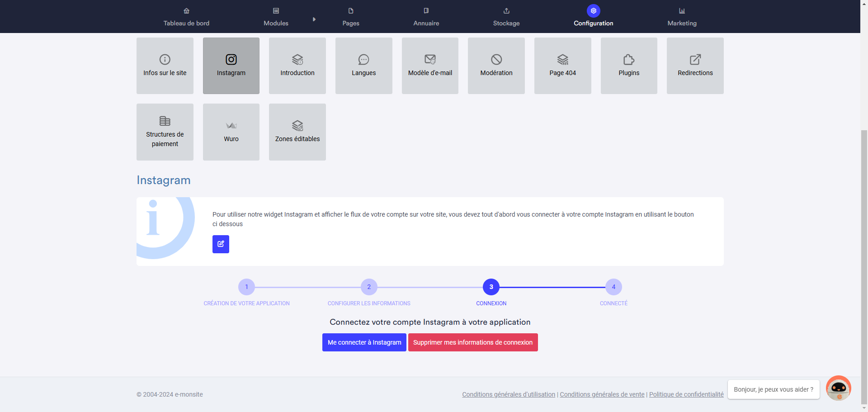The width and height of the screenshot is (868, 412).
Task: Click the CONNEXION step label
Action: [491, 303]
